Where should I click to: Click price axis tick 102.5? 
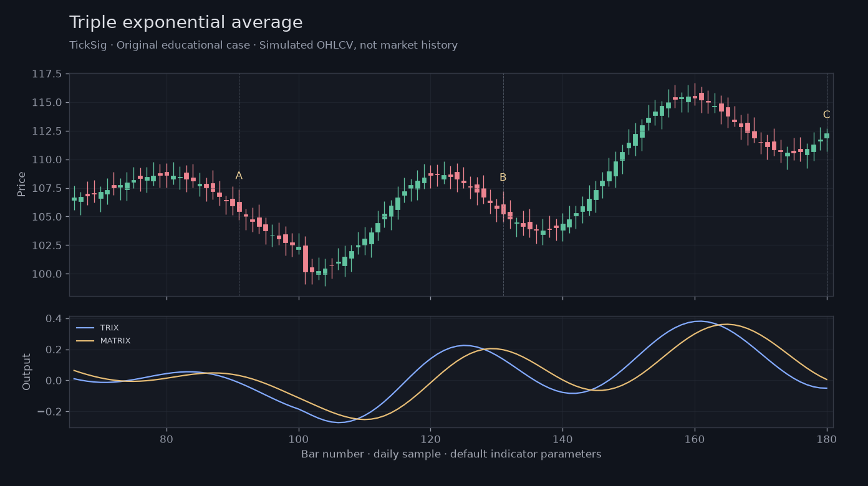47,245
